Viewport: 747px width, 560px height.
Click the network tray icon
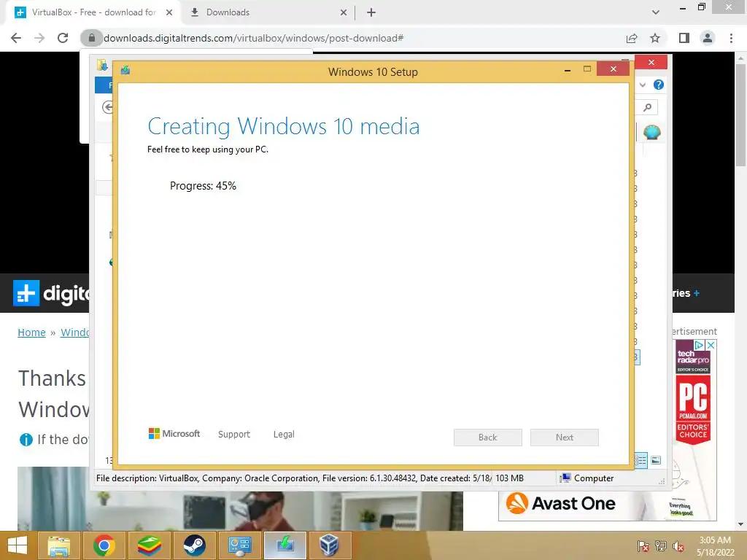[x=661, y=546]
